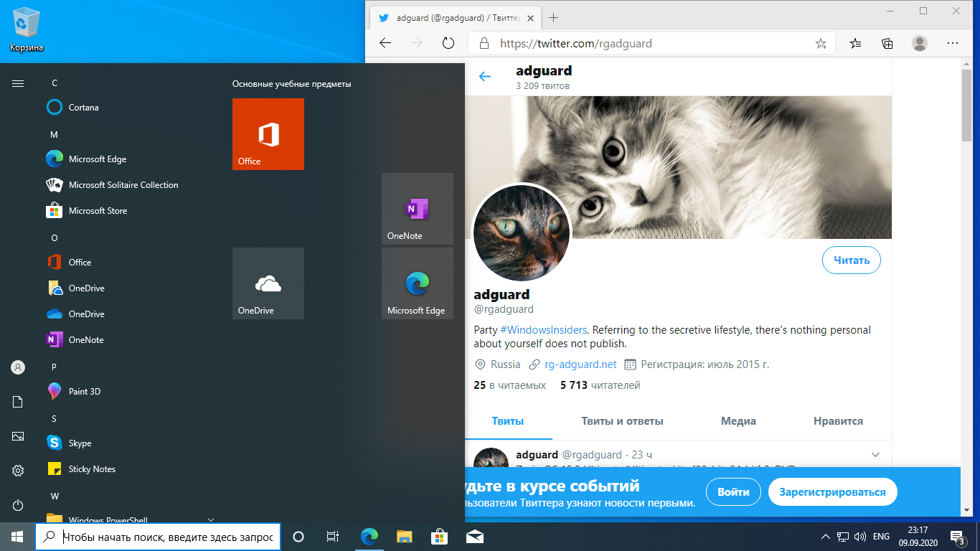Click the taskbar search box
This screenshot has height=551, width=980.
(x=157, y=537)
